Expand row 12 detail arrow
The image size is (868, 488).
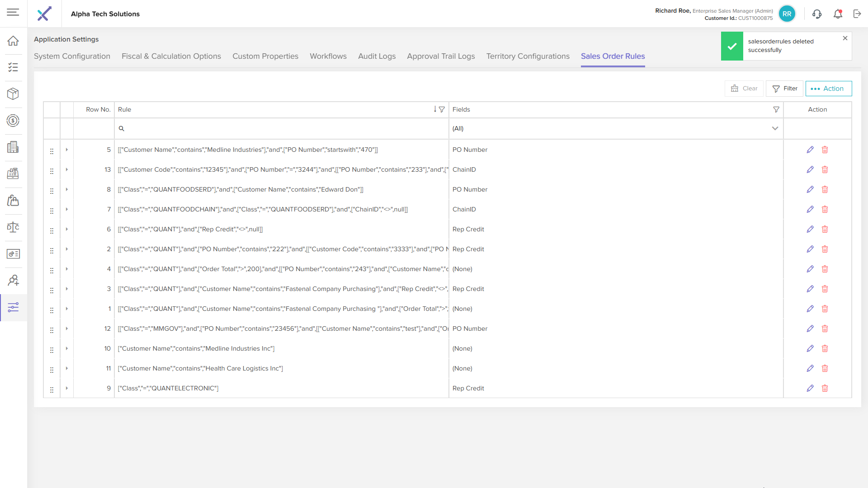(x=66, y=328)
